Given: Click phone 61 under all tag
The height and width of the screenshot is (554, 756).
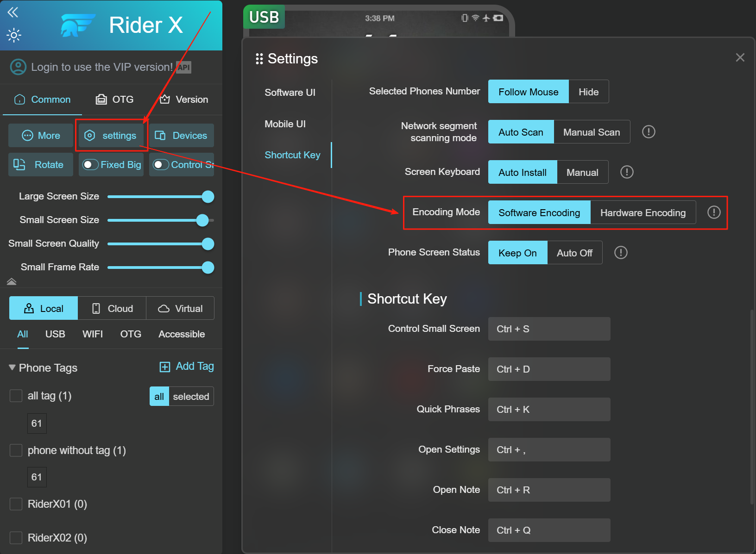Looking at the screenshot, I should point(37,423).
